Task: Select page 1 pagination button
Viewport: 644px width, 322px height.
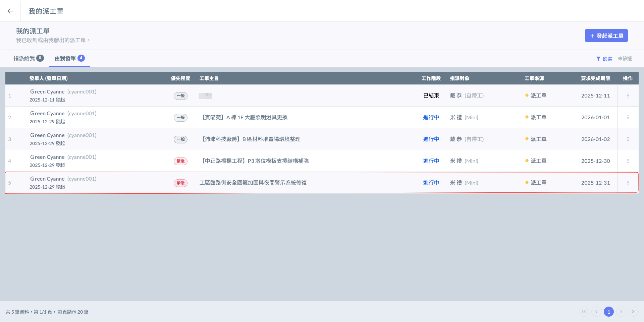Action: pos(609,312)
